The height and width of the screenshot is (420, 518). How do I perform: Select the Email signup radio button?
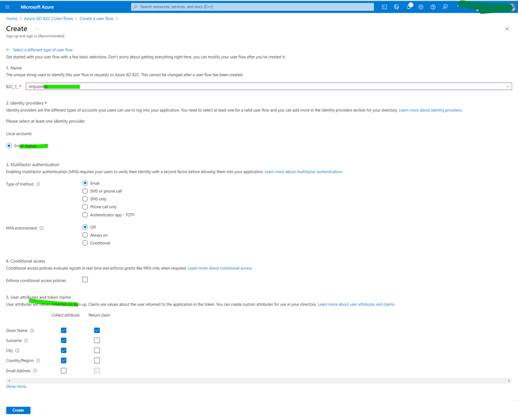pos(9,146)
